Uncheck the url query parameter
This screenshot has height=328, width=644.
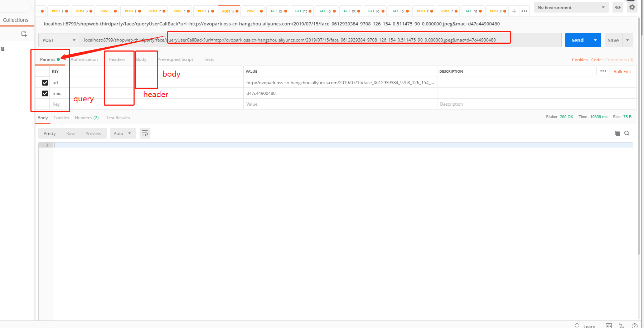click(45, 82)
